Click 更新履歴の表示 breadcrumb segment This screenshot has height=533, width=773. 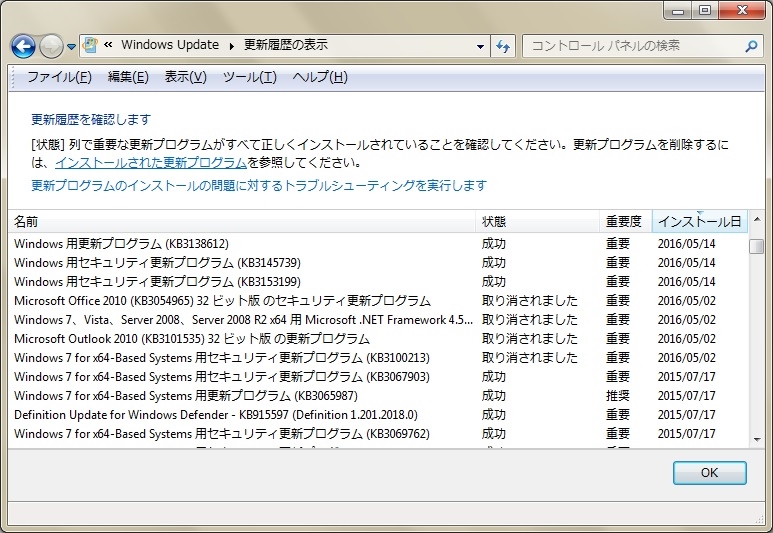(286, 45)
